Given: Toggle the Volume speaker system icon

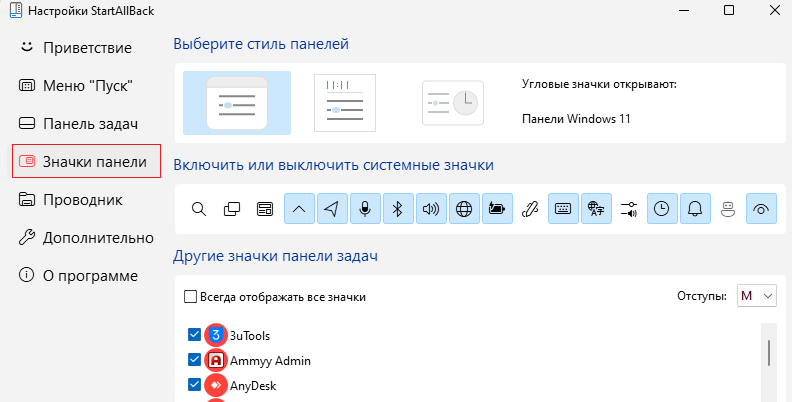Looking at the screenshot, I should pyautogui.click(x=431, y=209).
